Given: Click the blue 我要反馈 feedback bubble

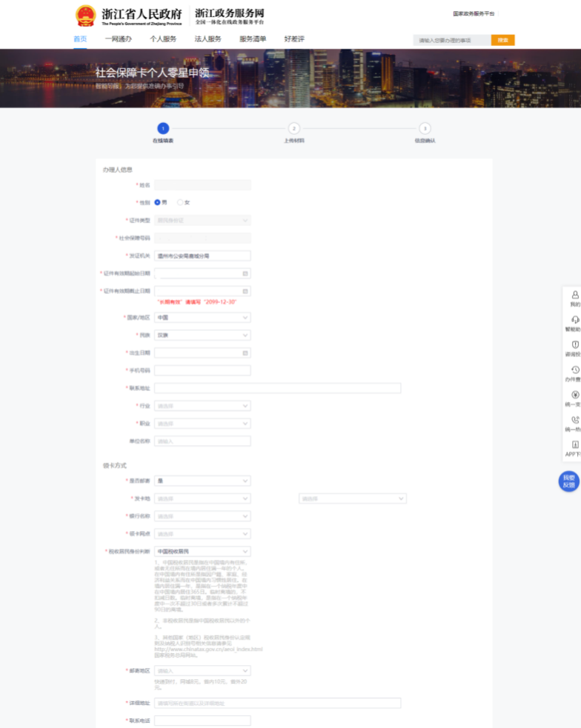Looking at the screenshot, I should (x=569, y=481).
